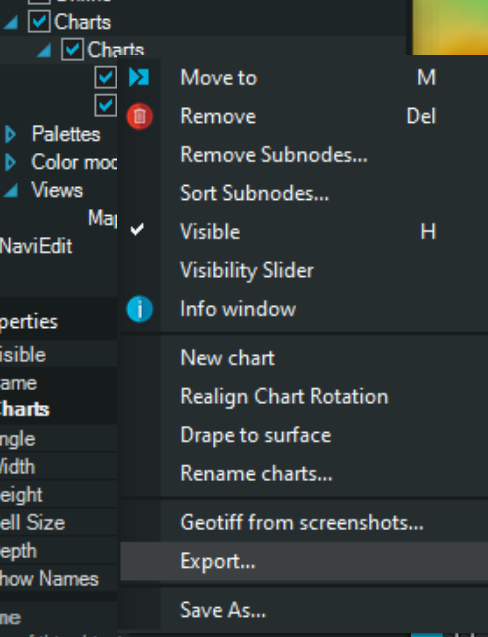Select the NaviEdit tree item
Image resolution: width=488 pixels, height=637 pixels.
(36, 246)
